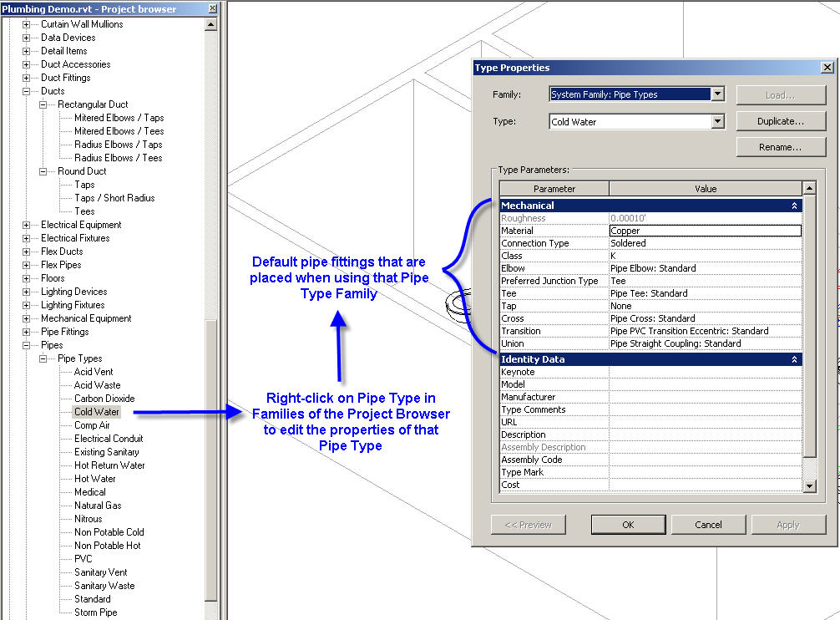Click the Manufacturer value cell
The width and height of the screenshot is (840, 620).
tap(706, 397)
